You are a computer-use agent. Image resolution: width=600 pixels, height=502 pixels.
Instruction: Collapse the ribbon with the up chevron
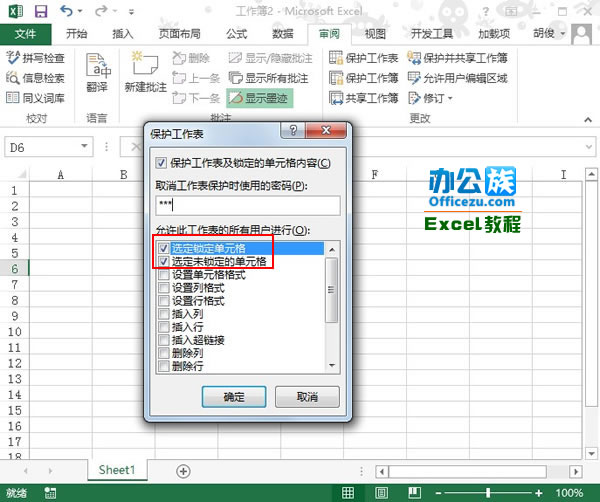pyautogui.click(x=588, y=120)
